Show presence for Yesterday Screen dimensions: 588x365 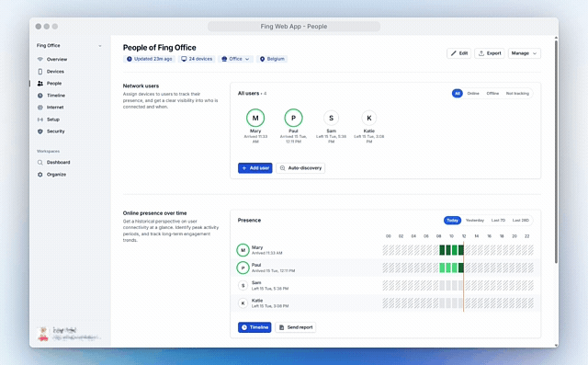(x=475, y=221)
